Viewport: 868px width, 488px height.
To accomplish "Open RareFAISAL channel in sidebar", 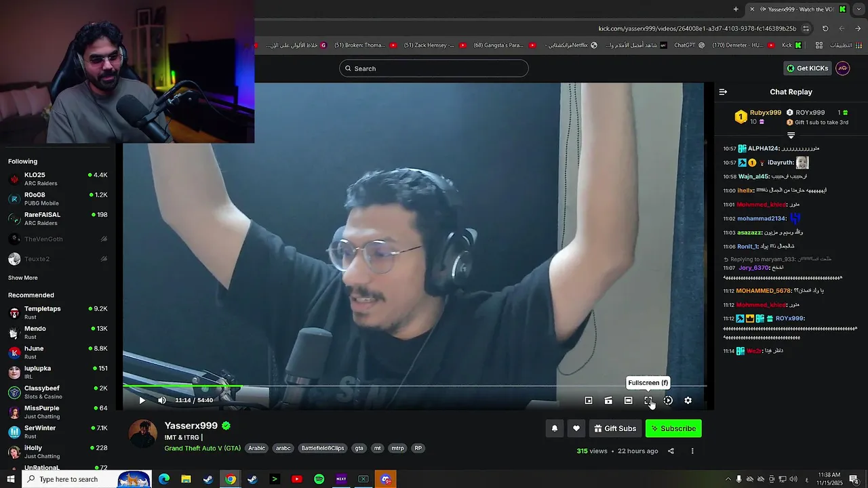I will (58, 218).
